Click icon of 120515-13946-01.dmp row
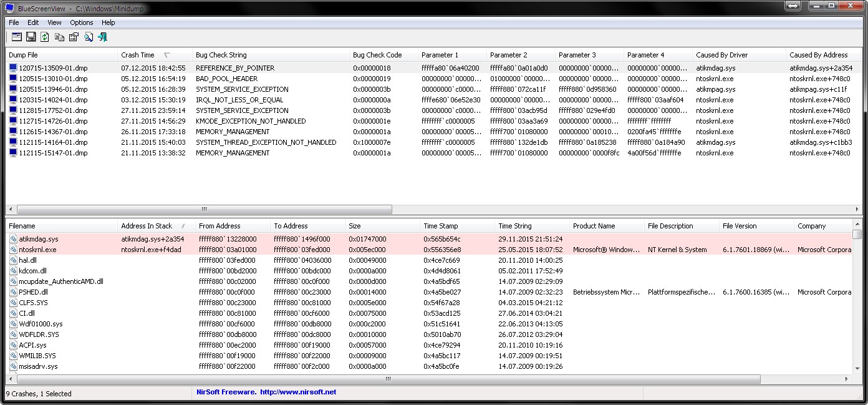 point(13,89)
